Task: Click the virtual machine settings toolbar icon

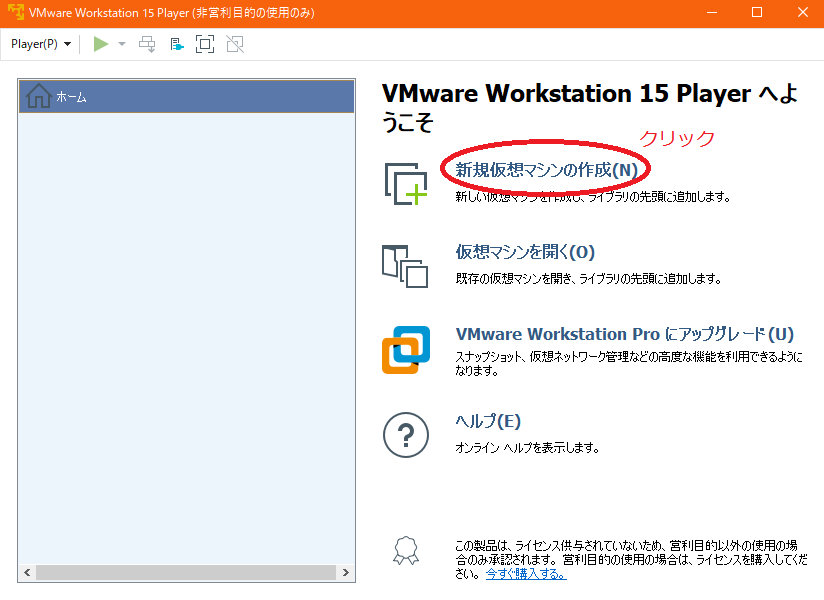Action: (175, 44)
